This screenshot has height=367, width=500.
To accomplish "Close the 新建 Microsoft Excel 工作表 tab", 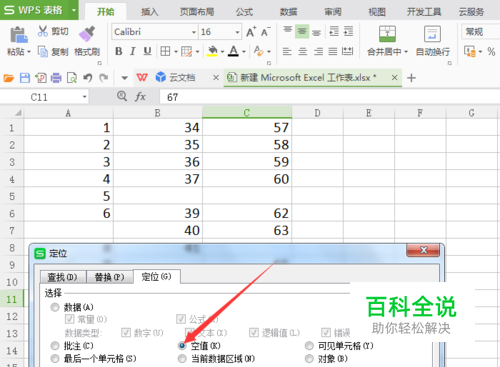I will (395, 78).
